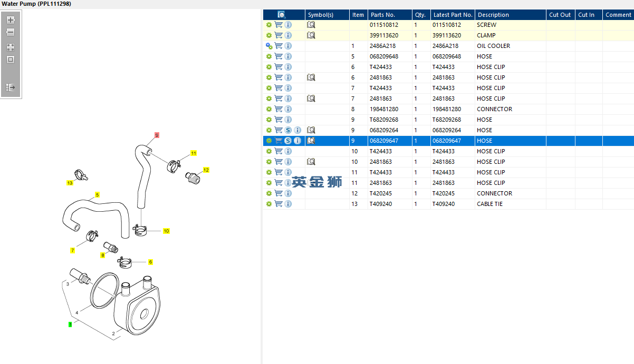Select callout 13 on the diagram
Image resolution: width=634 pixels, height=364 pixels.
pyautogui.click(x=70, y=183)
